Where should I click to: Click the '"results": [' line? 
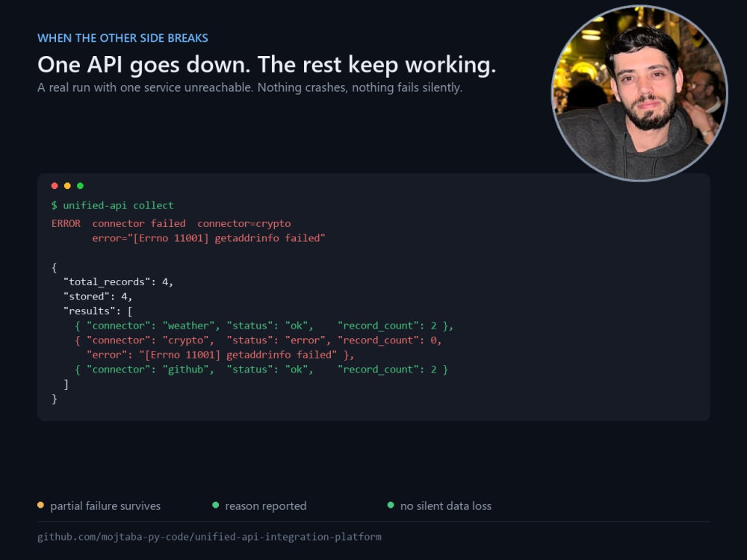point(98,311)
